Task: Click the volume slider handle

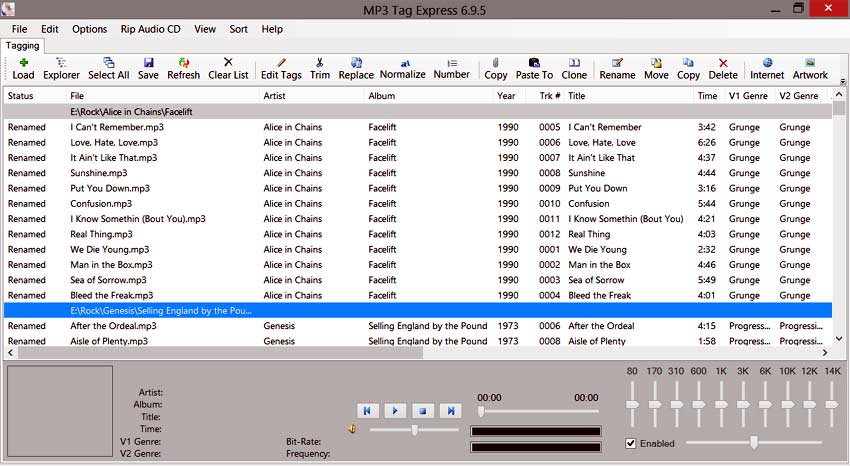Action: [x=415, y=430]
